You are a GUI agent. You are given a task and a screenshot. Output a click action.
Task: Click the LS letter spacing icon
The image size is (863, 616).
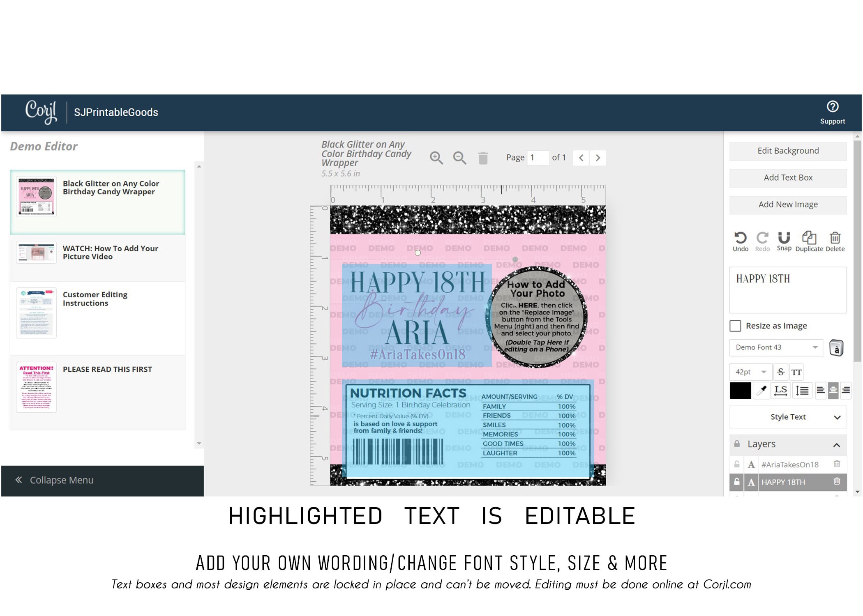(780, 390)
